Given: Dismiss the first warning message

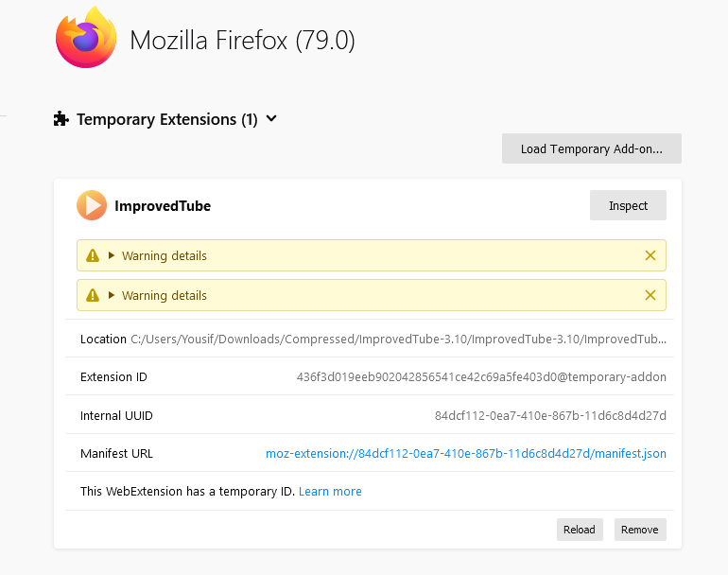Looking at the screenshot, I should pos(650,255).
